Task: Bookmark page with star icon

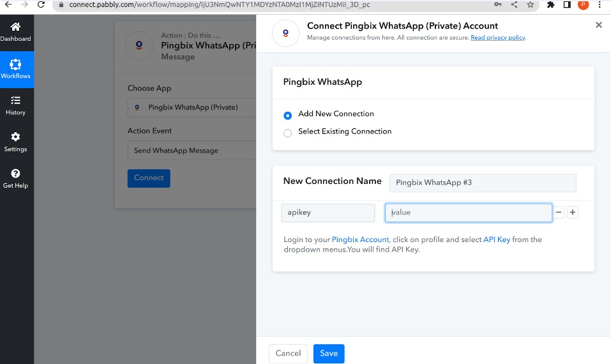Action: (x=531, y=4)
